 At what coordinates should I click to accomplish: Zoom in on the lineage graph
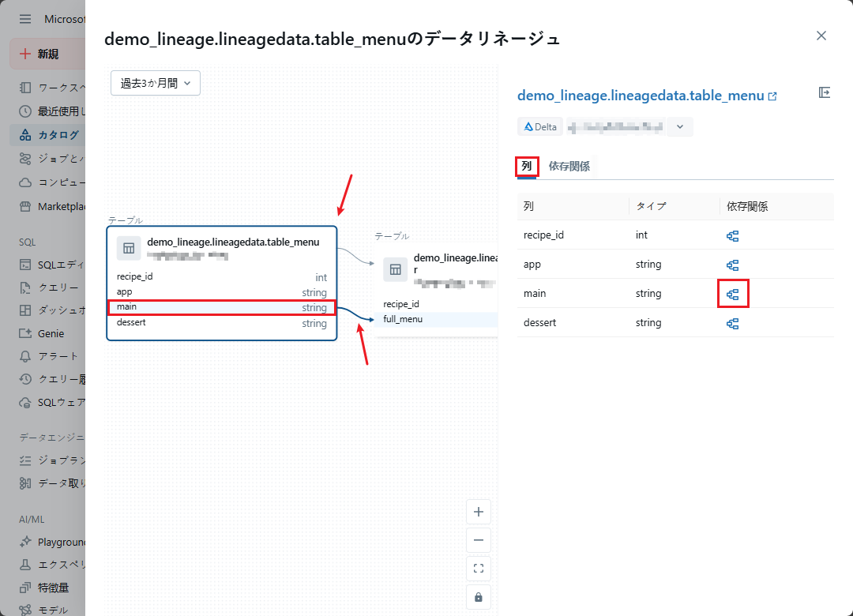(478, 512)
